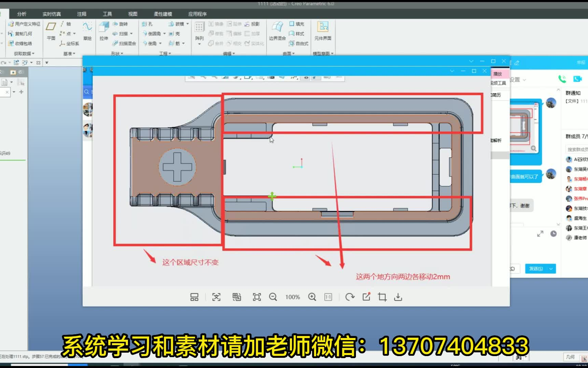Open the 扫描 (Sweep) dropdown arrow

point(131,34)
